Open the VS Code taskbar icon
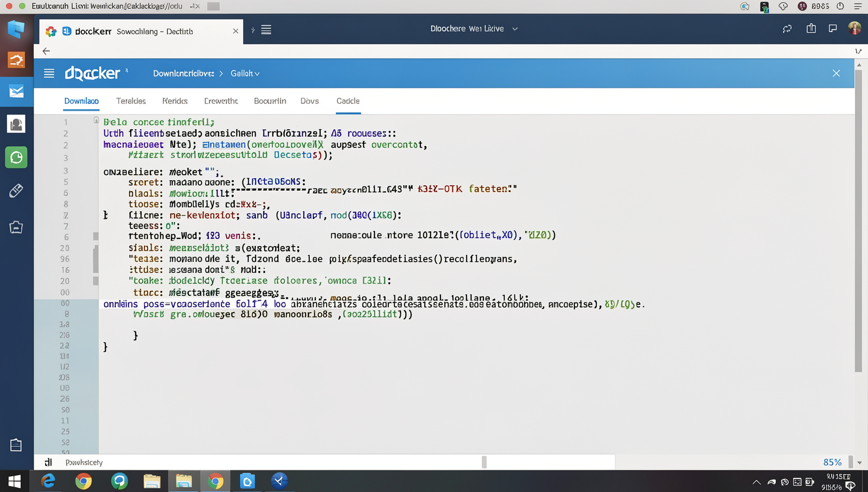The height and width of the screenshot is (492, 868). tap(279, 481)
